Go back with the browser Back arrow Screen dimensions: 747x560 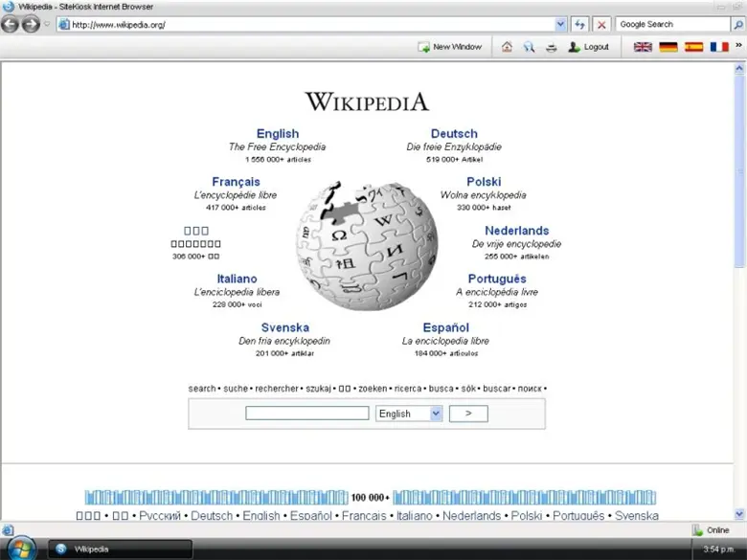click(x=10, y=24)
